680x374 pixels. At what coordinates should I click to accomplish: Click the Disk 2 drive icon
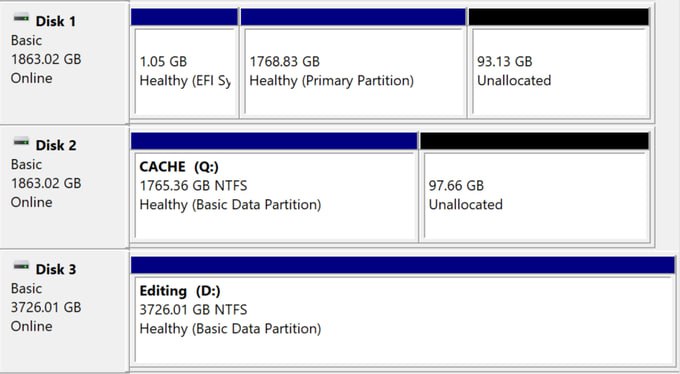tap(21, 142)
